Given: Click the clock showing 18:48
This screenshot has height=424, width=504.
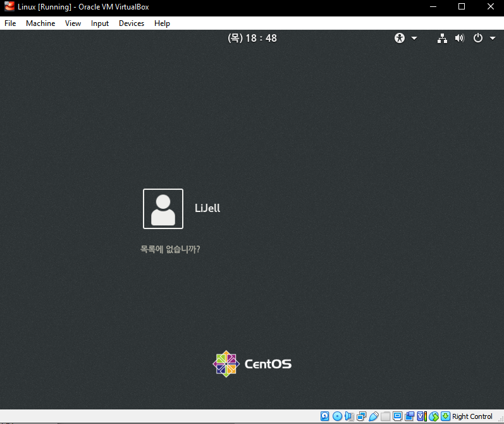Looking at the screenshot, I should point(252,38).
